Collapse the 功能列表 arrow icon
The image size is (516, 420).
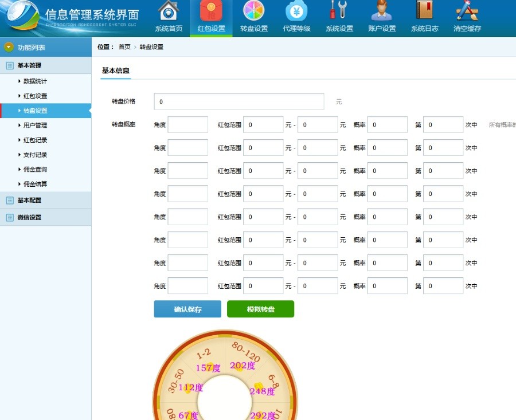[x=9, y=48]
